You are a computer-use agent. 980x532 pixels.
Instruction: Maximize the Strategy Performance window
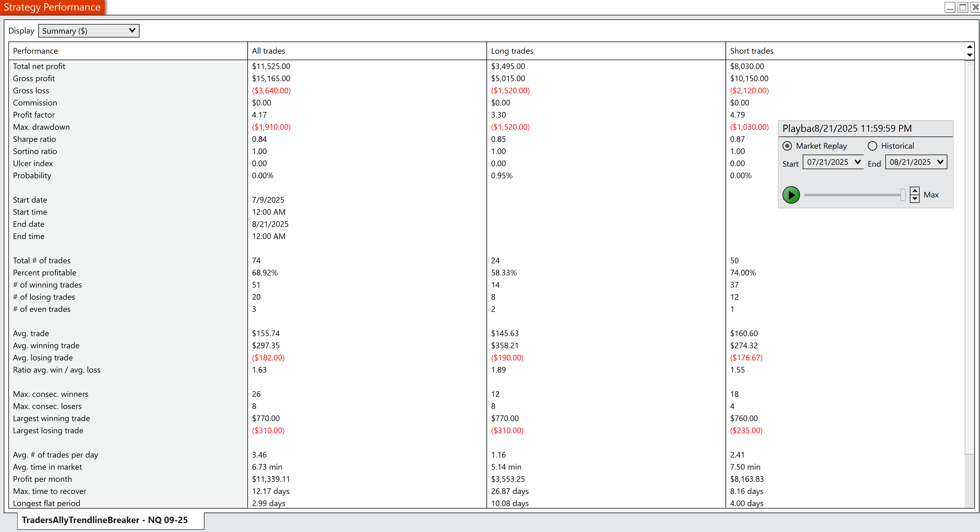pyautogui.click(x=962, y=7)
